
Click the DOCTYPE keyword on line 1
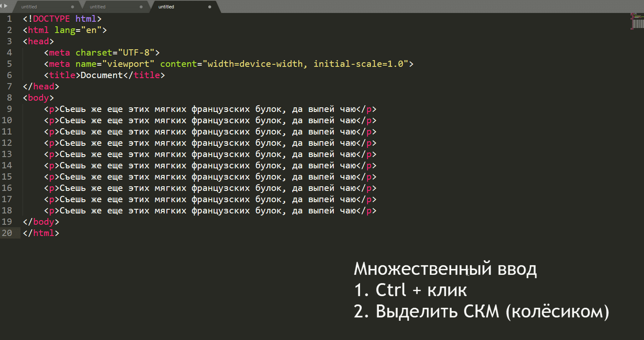coord(51,19)
